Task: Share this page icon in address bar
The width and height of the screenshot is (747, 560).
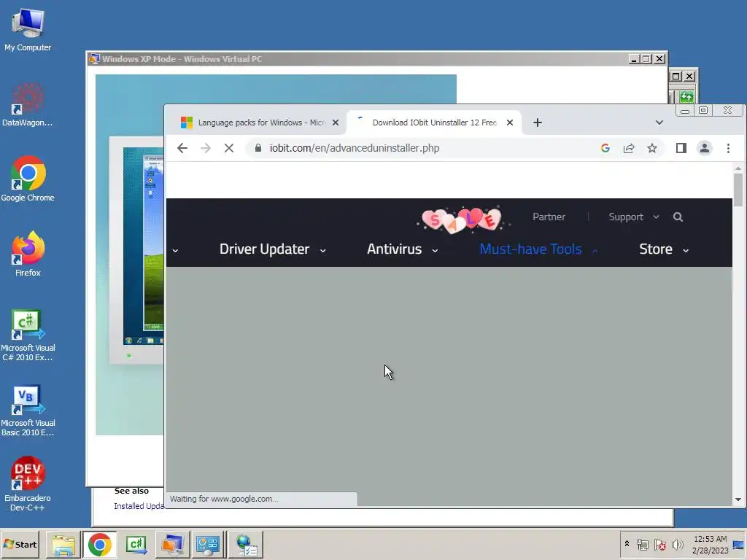Action: click(628, 148)
